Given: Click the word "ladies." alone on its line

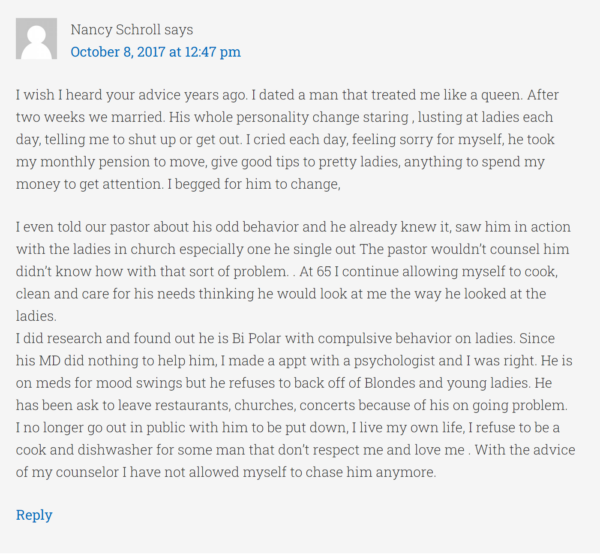Looking at the screenshot, I should pos(36,316).
